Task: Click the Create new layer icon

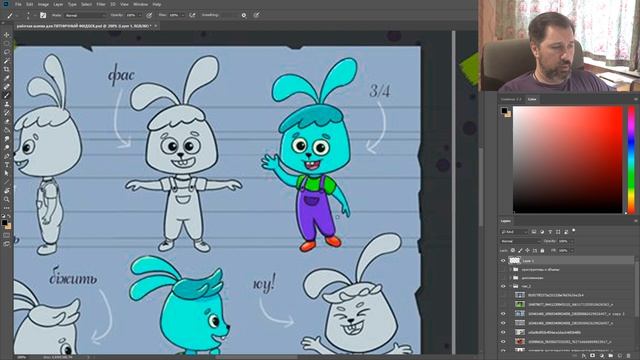Action: coord(620,356)
